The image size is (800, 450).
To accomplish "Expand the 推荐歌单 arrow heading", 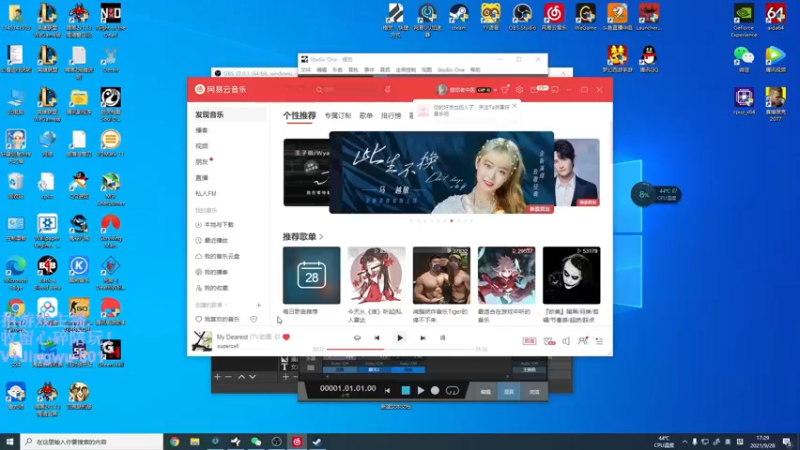I will coord(321,237).
